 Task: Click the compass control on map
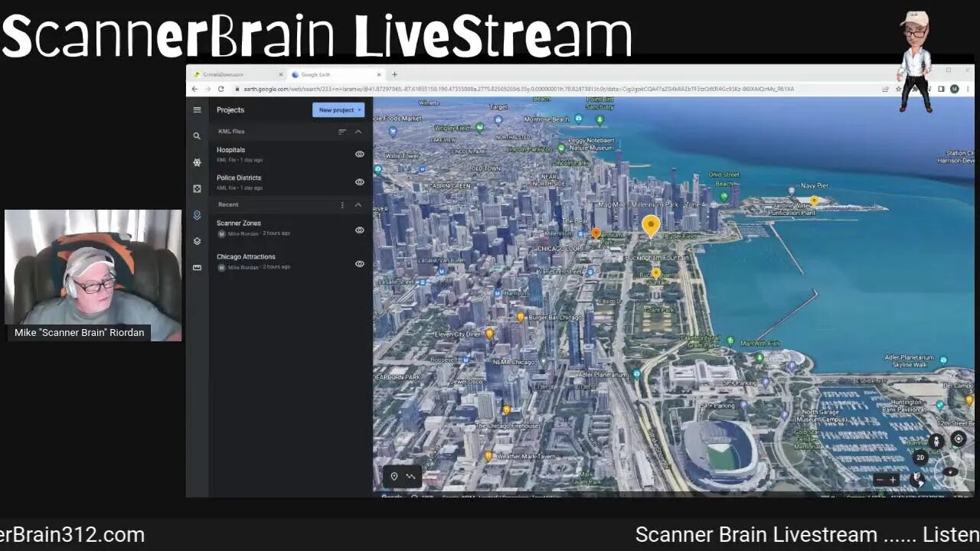(x=951, y=471)
